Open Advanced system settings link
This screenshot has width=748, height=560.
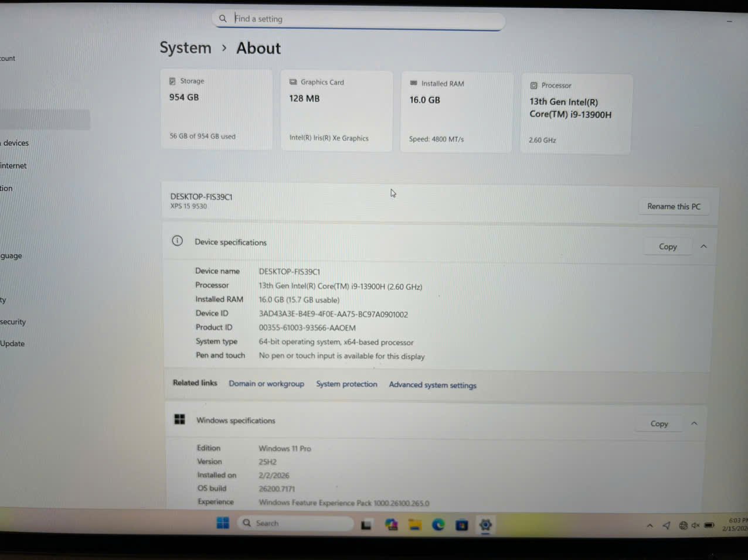[433, 385]
